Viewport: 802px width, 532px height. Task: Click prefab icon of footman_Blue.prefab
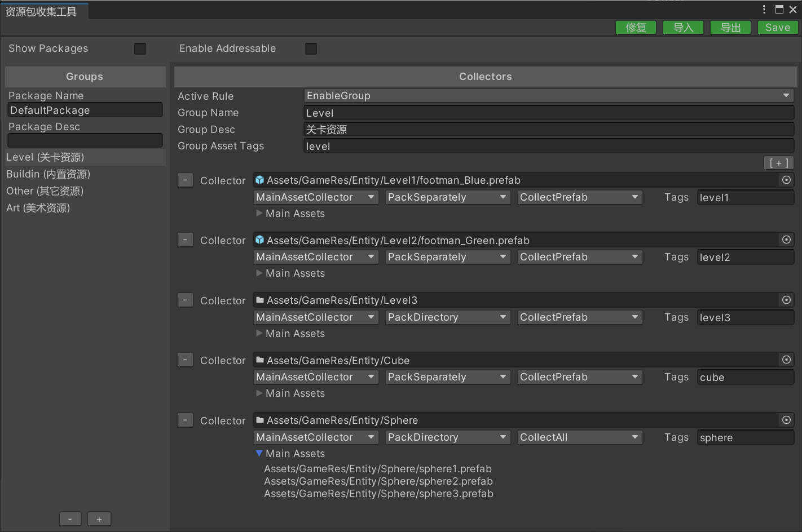[x=259, y=180]
